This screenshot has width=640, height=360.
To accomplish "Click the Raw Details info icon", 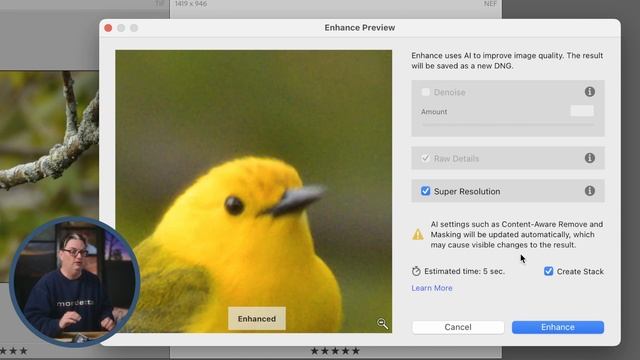I will pos(589,158).
